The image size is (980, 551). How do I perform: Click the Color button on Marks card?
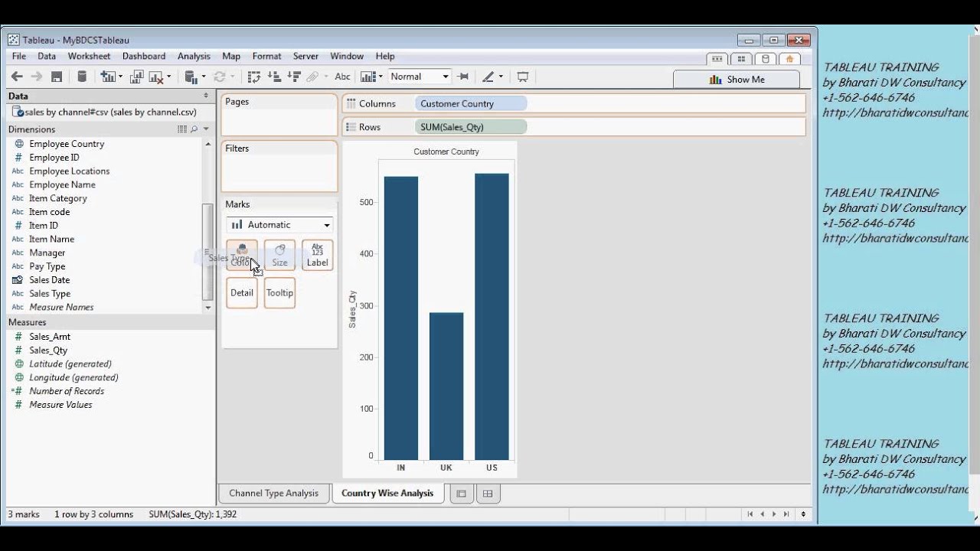click(x=242, y=255)
